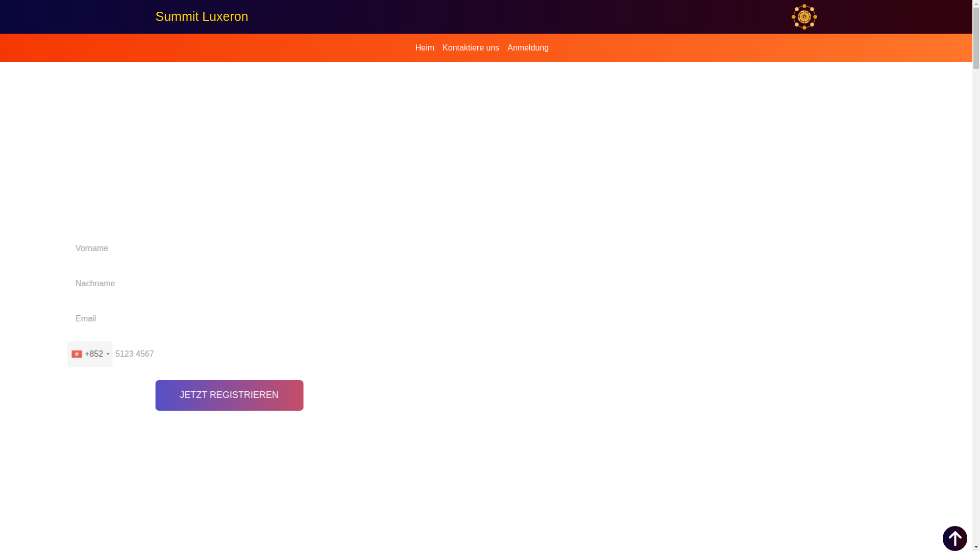Open the Anmeldung navigation link
This screenshot has width=980, height=551.
click(528, 48)
